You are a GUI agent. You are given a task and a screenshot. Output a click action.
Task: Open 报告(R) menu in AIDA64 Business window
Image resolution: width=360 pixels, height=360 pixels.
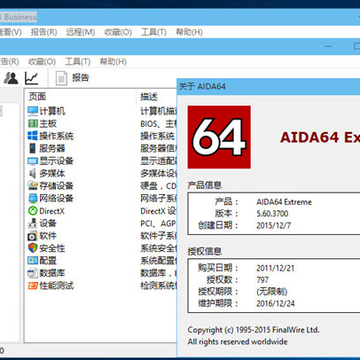[x=44, y=32]
